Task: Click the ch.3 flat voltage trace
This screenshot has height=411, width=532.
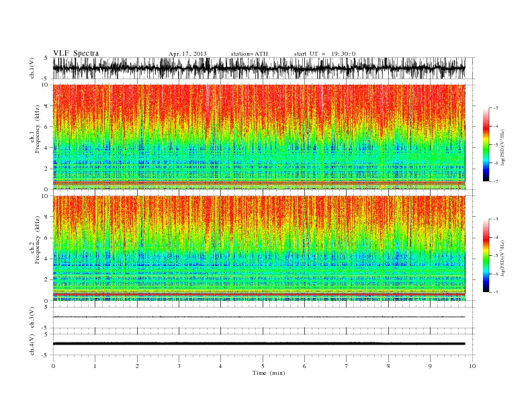Action: pyautogui.click(x=259, y=317)
